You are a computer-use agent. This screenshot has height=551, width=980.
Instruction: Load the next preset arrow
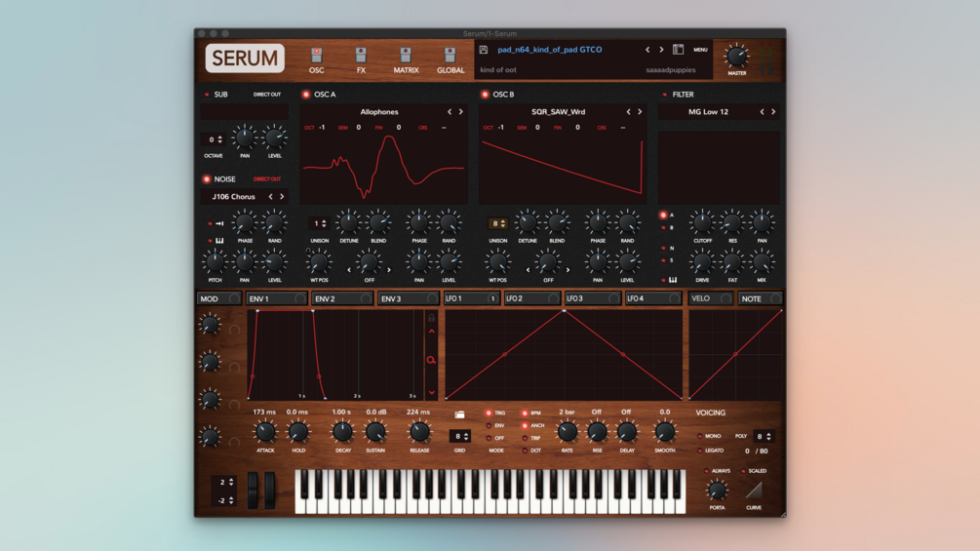661,50
